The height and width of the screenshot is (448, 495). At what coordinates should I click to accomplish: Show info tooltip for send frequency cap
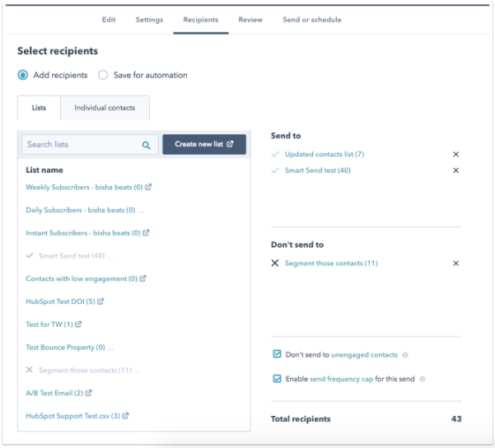click(x=422, y=379)
